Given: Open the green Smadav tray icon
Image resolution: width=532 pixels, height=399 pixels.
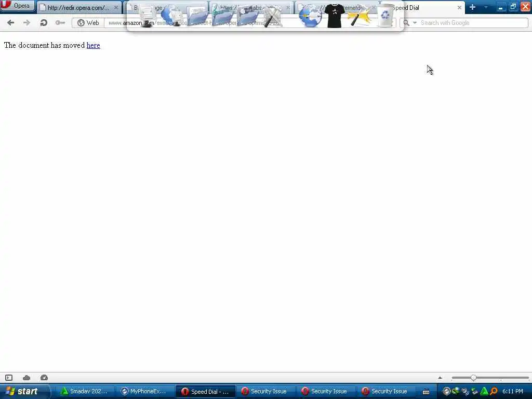Looking at the screenshot, I should [x=484, y=391].
